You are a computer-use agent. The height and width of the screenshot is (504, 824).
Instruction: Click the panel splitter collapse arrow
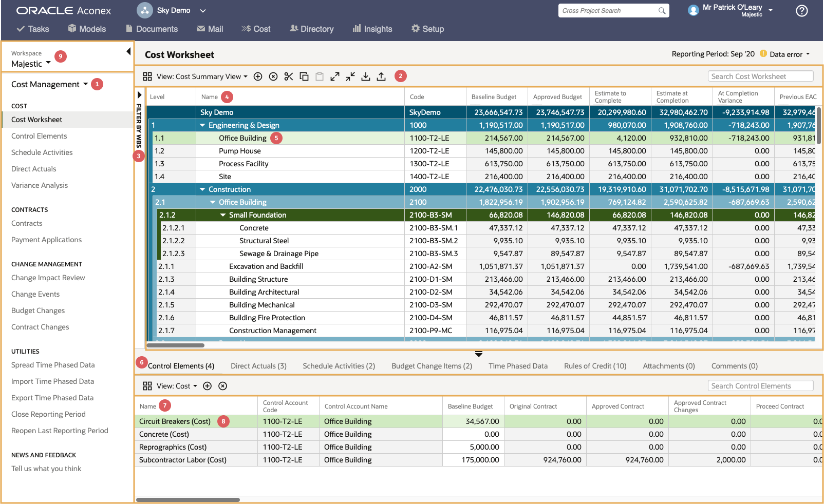479,354
